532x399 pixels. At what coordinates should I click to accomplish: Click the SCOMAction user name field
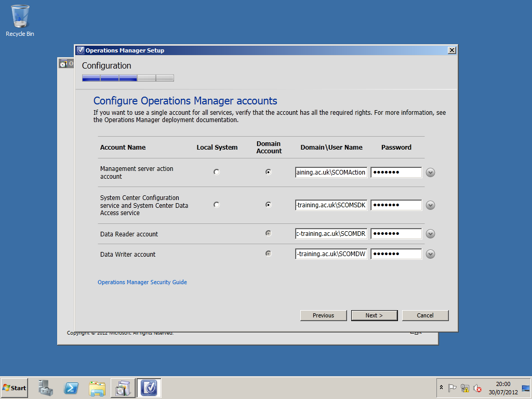click(x=331, y=172)
